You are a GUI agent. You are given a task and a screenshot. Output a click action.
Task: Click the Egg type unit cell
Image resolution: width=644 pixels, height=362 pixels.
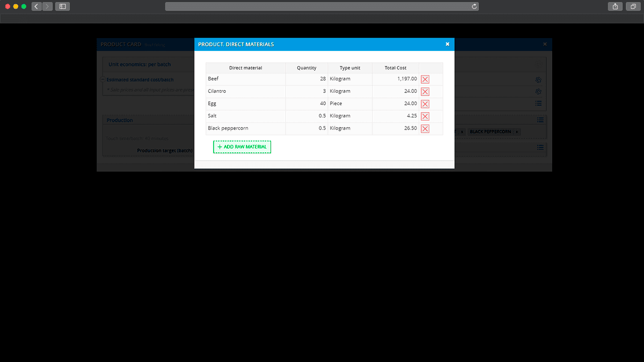(x=349, y=104)
